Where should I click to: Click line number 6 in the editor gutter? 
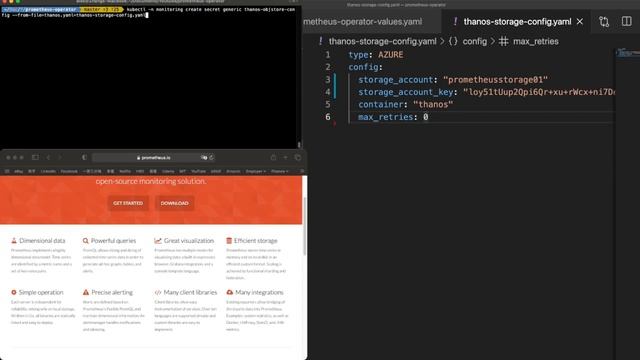click(327, 117)
